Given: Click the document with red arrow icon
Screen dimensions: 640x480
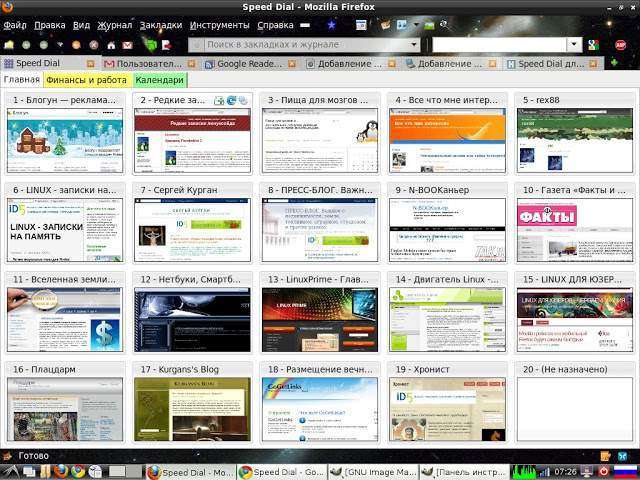Looking at the screenshot, I should point(167,44).
